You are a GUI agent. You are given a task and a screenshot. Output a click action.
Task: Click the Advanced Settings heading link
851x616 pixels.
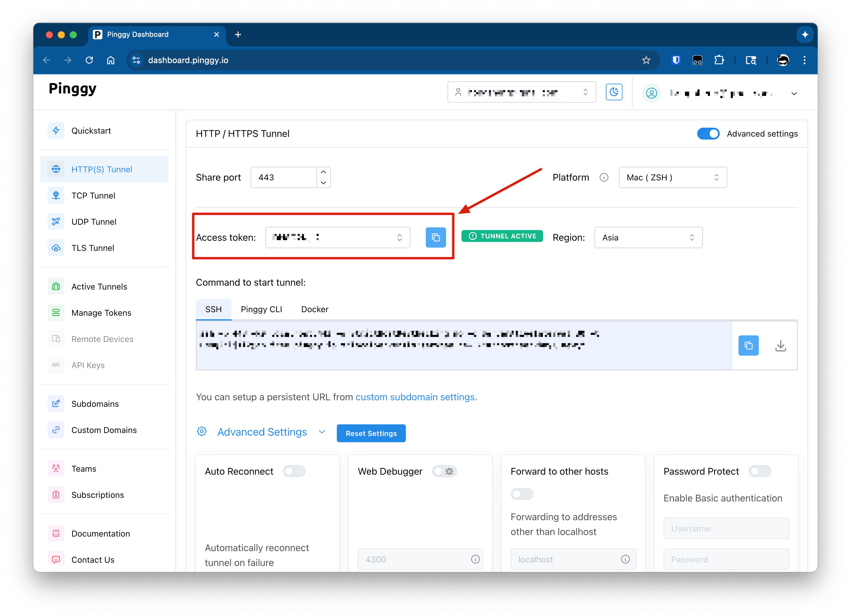(262, 432)
